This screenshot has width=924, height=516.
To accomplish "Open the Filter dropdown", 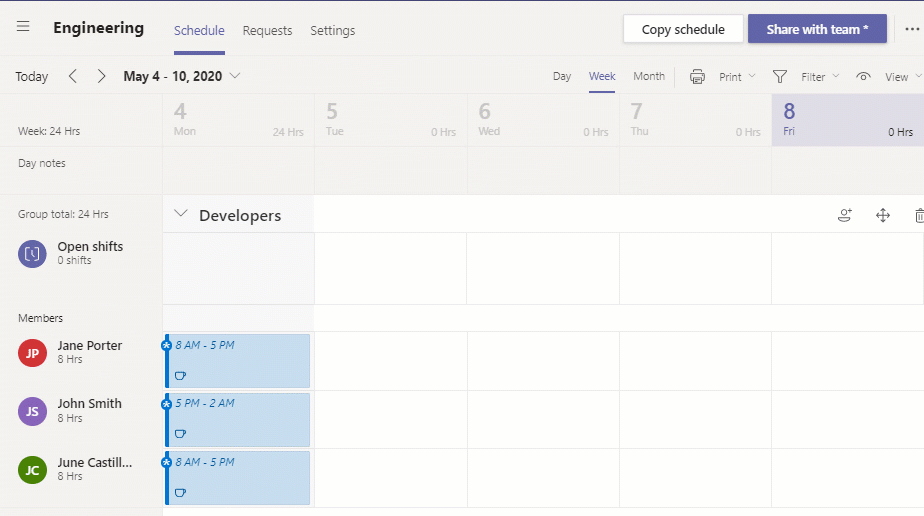I will [x=820, y=77].
